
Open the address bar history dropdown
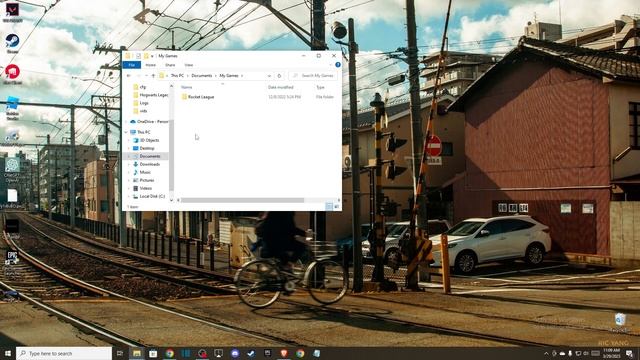[x=269, y=76]
